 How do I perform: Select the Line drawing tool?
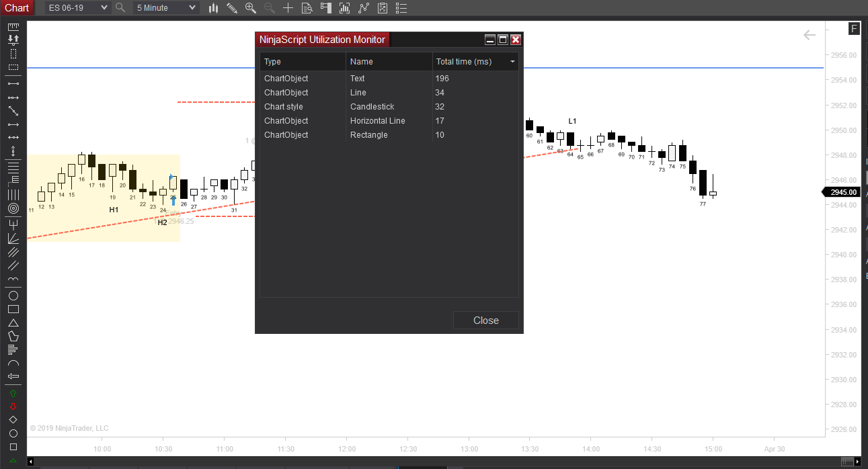(13, 83)
